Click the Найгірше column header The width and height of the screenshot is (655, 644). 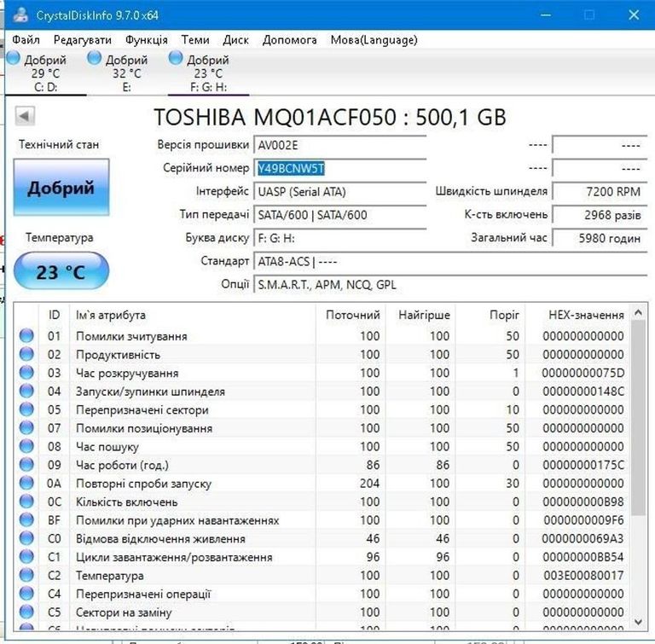(x=420, y=315)
